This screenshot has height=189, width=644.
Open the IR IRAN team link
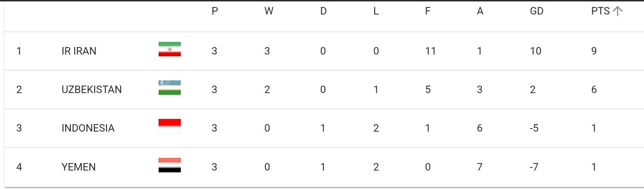point(79,51)
